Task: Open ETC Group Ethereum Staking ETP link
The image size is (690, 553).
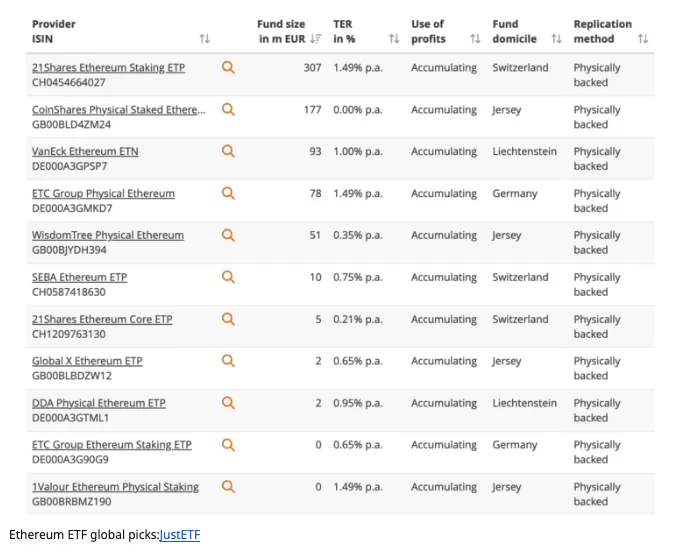Action: coord(112,445)
